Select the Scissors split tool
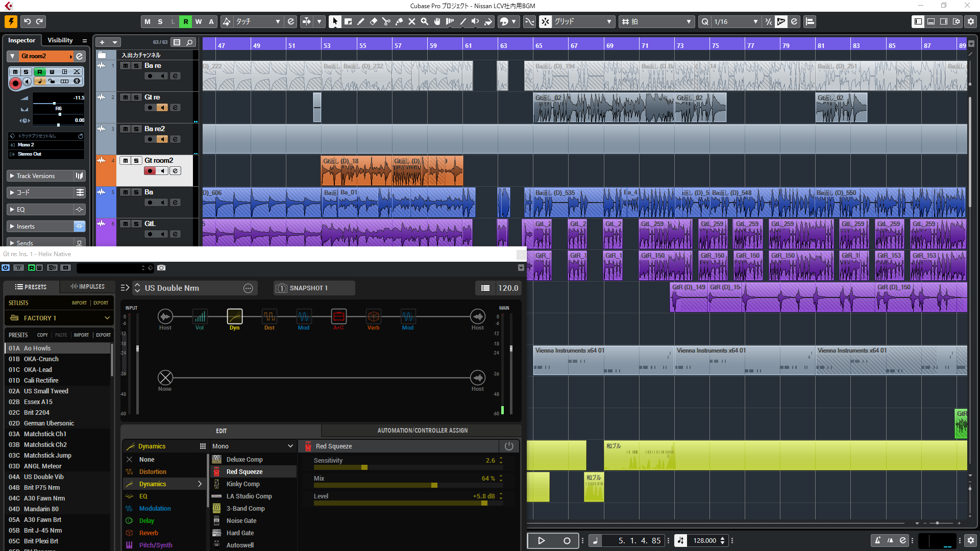 (386, 21)
